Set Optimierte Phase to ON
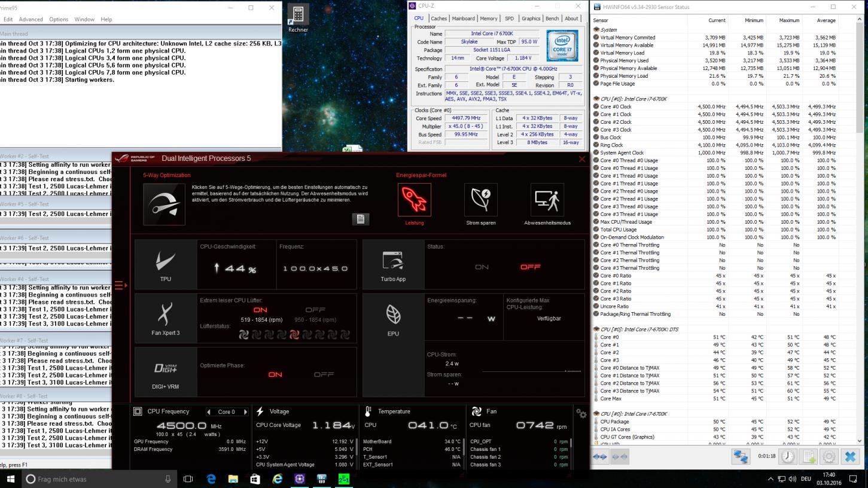 tap(275, 374)
